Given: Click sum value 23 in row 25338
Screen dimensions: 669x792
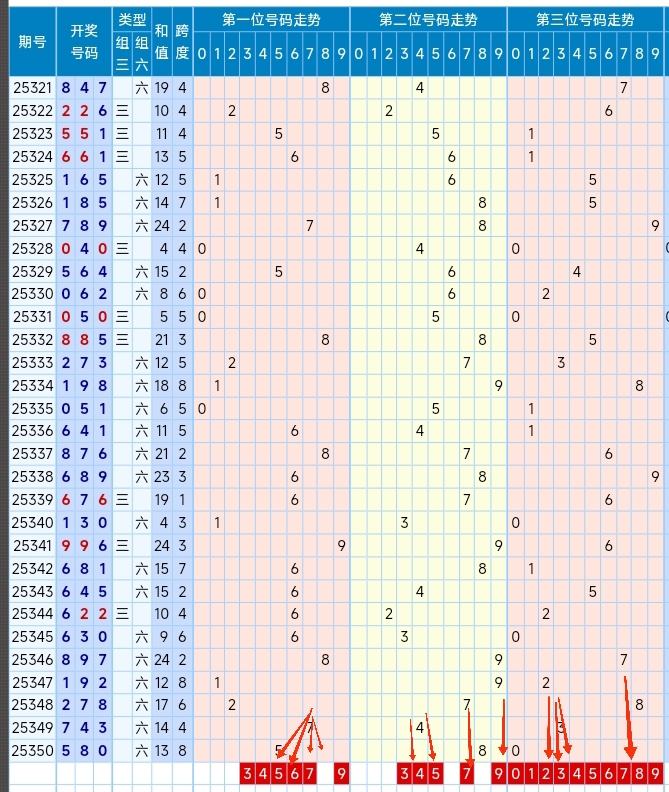Looking at the screenshot, I should click(162, 477).
